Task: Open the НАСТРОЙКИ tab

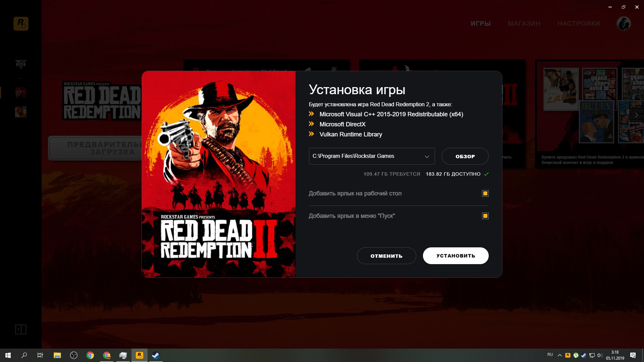Action: (x=579, y=23)
